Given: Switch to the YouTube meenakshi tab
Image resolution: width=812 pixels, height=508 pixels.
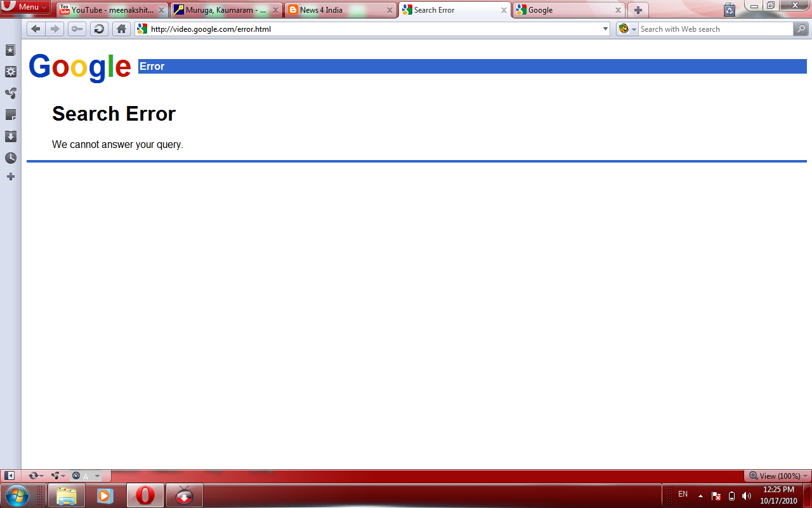Looking at the screenshot, I should point(112,10).
